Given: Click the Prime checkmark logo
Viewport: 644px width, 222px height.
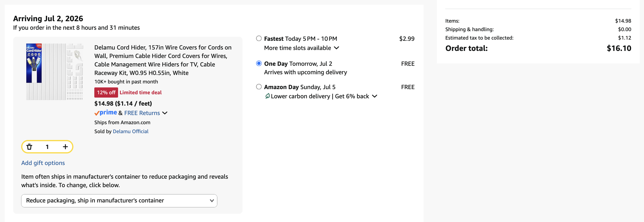Looking at the screenshot, I should [106, 113].
